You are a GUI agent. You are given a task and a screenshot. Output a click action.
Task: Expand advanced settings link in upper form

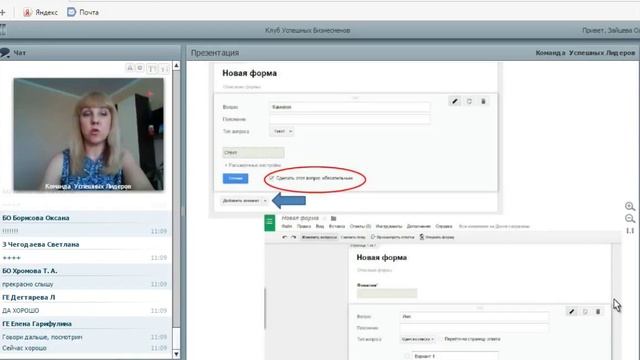pyautogui.click(x=253, y=165)
